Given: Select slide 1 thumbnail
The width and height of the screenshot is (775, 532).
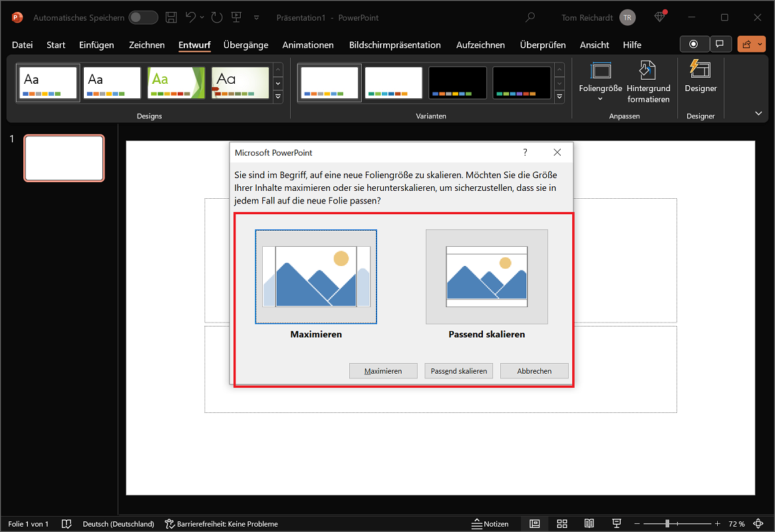Looking at the screenshot, I should point(65,158).
